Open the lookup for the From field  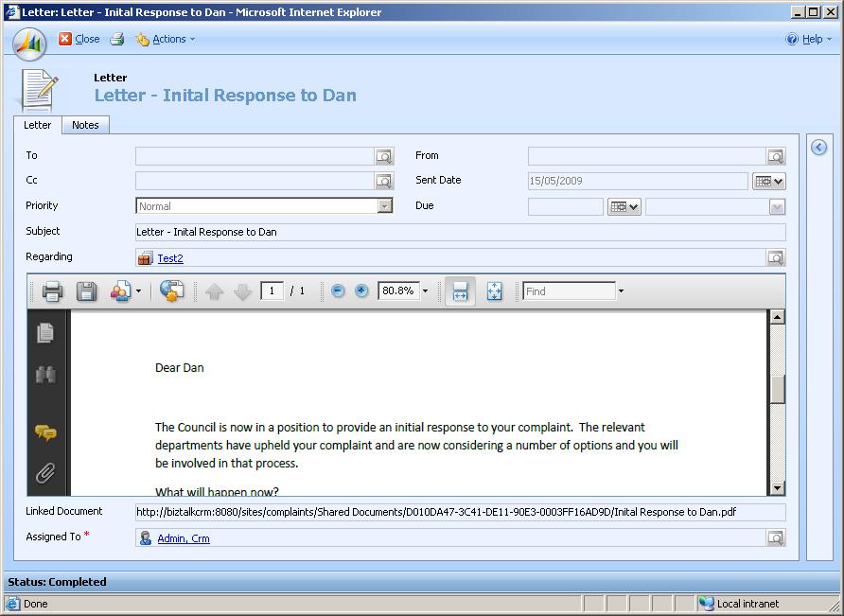[x=776, y=156]
